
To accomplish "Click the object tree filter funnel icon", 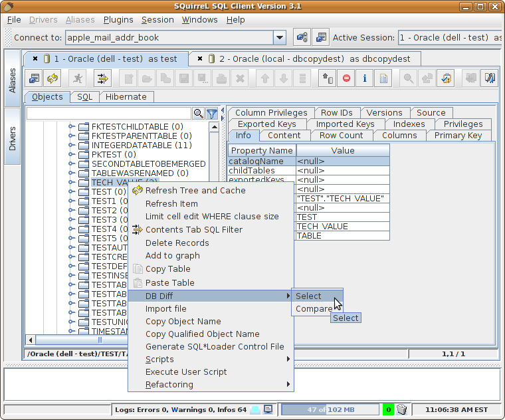I will [x=212, y=114].
